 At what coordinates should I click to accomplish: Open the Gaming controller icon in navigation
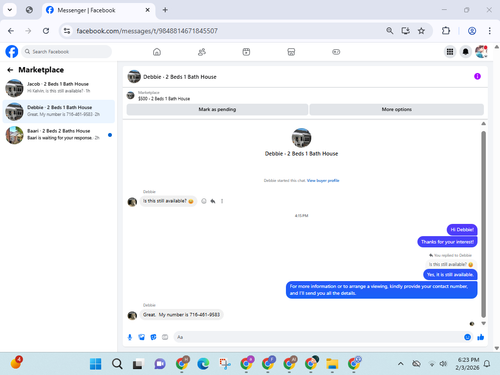336,52
